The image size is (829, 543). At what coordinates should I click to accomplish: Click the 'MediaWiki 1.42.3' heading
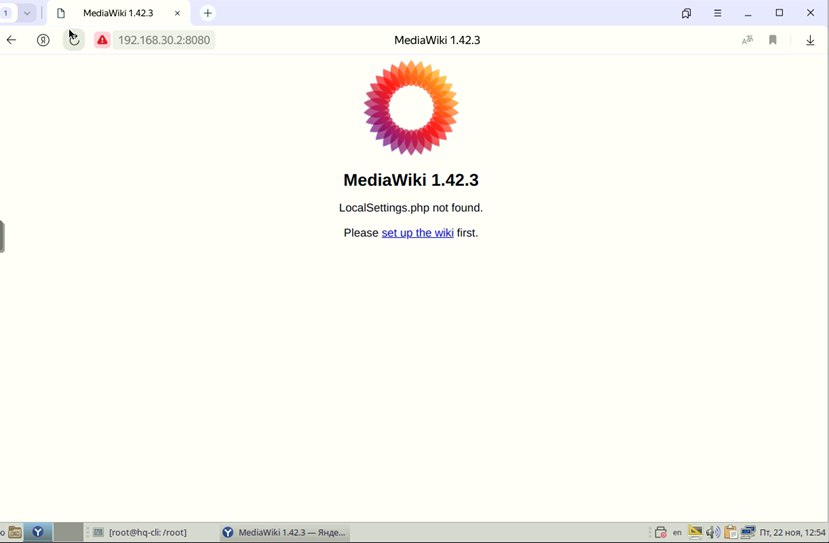411,180
